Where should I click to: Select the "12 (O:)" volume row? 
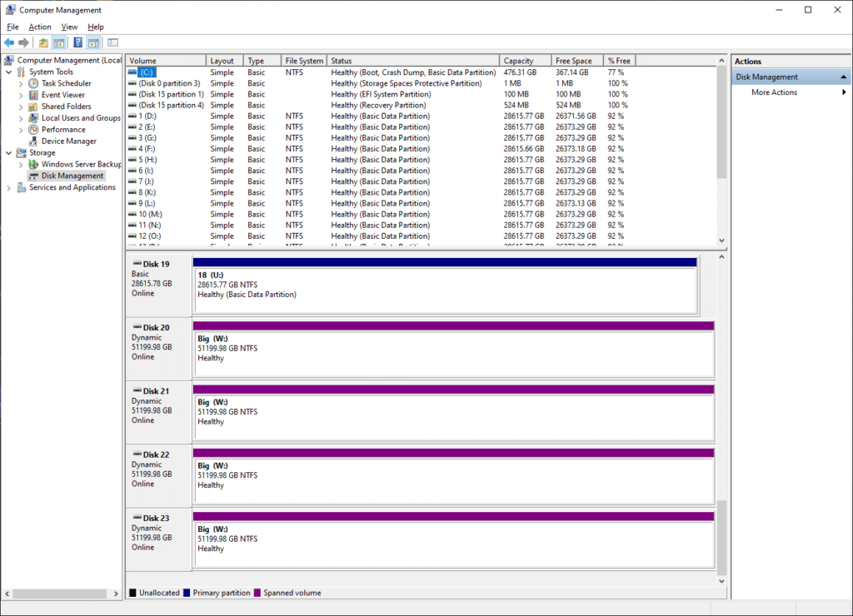pyautogui.click(x=381, y=236)
